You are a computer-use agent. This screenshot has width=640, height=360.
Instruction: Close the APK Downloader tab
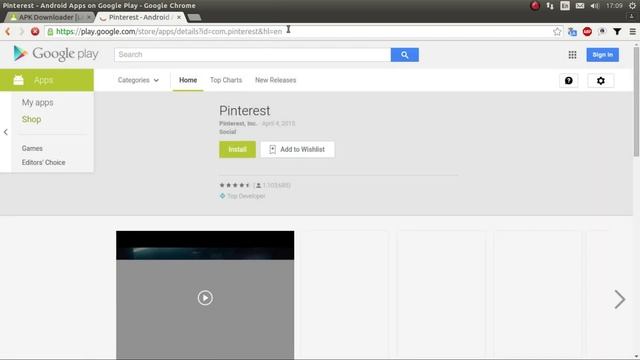click(x=89, y=17)
